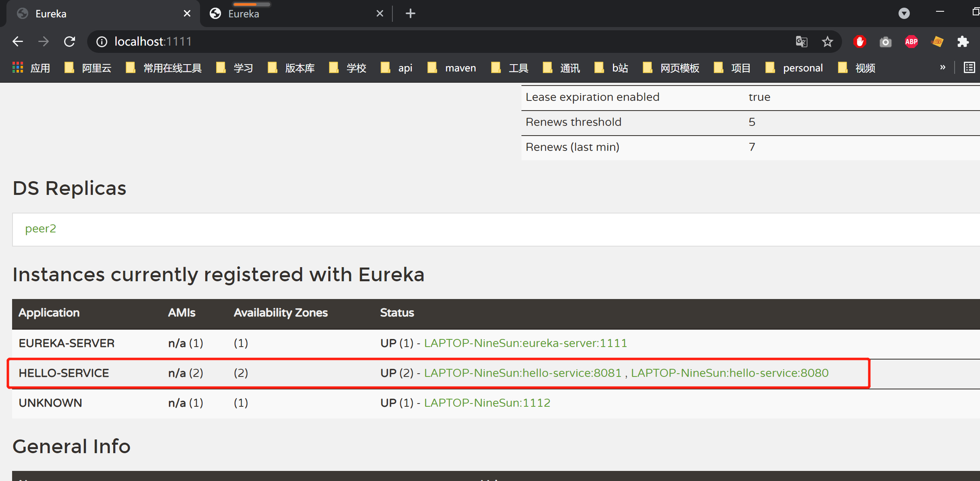Select the HELLO-SERVICE application name
Image resolution: width=980 pixels, height=481 pixels.
(x=64, y=373)
